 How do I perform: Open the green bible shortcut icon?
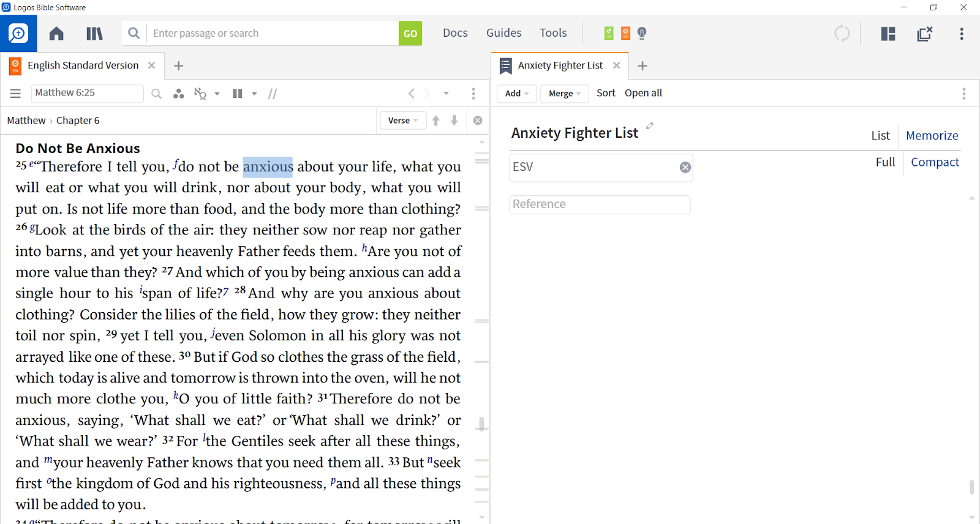(609, 33)
